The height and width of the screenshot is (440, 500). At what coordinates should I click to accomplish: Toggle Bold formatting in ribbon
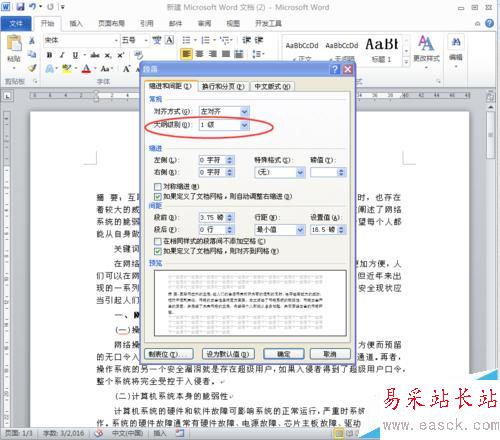click(x=49, y=55)
